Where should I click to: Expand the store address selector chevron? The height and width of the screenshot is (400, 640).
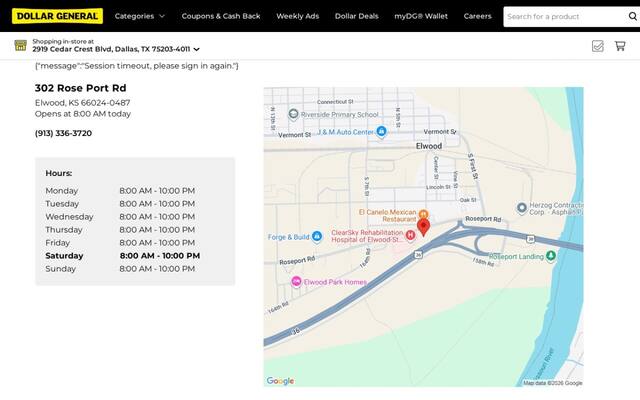click(196, 49)
